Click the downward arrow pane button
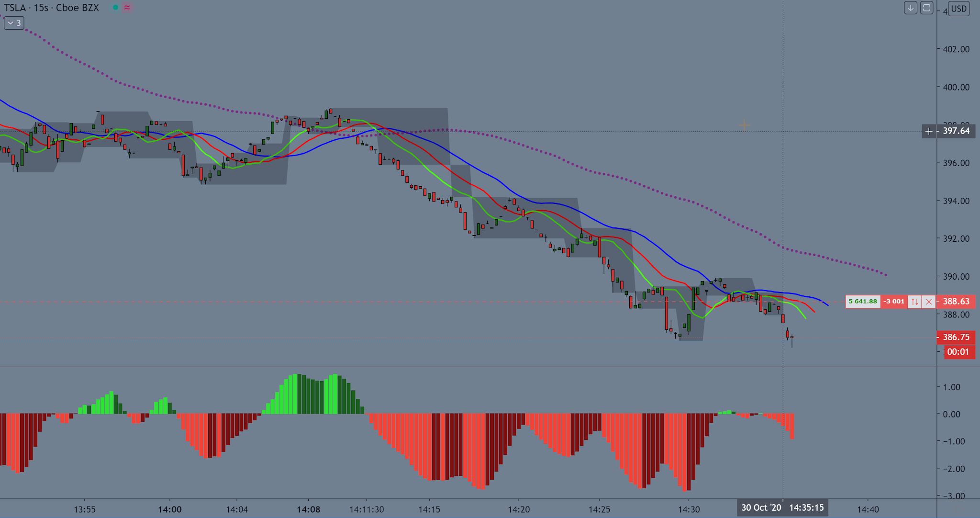This screenshot has width=980, height=518. pos(910,8)
